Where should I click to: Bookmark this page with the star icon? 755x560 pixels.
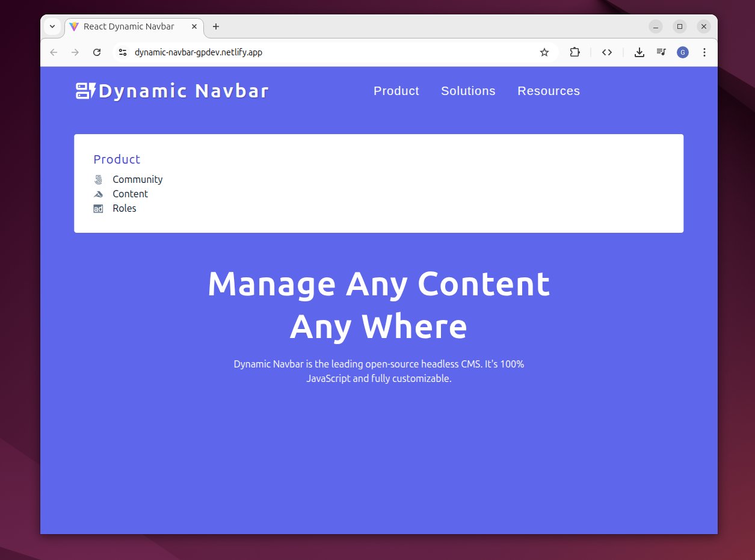coord(544,52)
